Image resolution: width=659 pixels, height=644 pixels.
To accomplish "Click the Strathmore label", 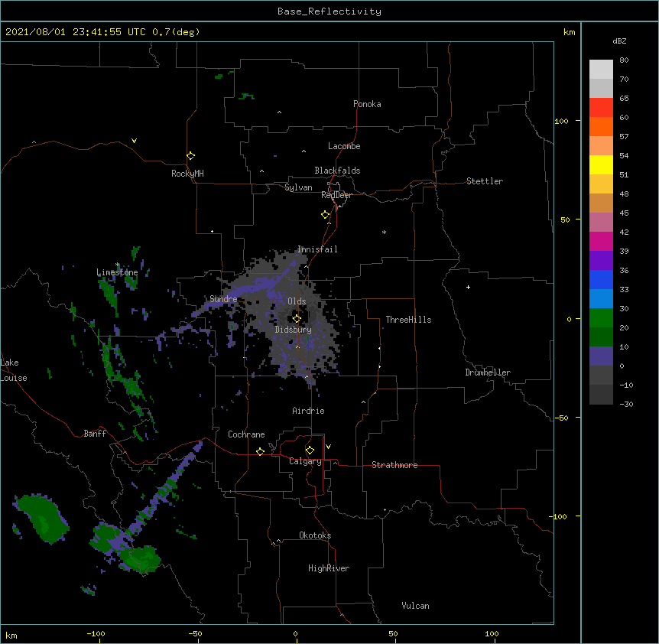I will pyautogui.click(x=394, y=465).
